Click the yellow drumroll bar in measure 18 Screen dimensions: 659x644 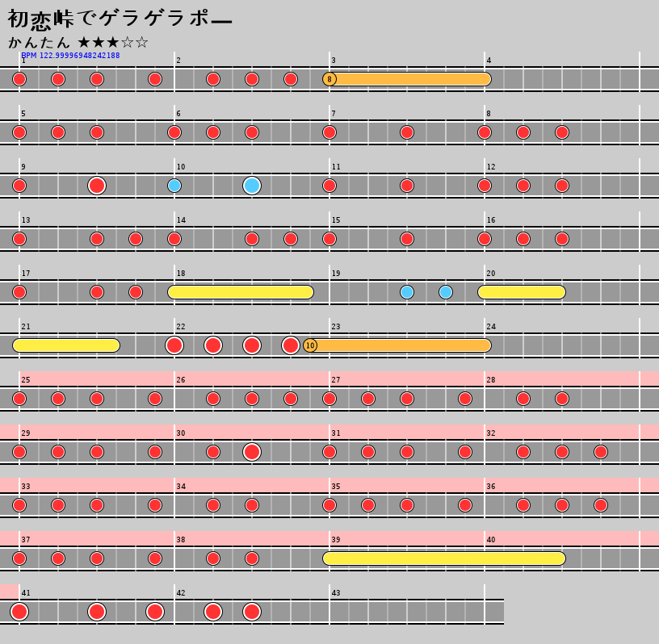[x=241, y=292]
